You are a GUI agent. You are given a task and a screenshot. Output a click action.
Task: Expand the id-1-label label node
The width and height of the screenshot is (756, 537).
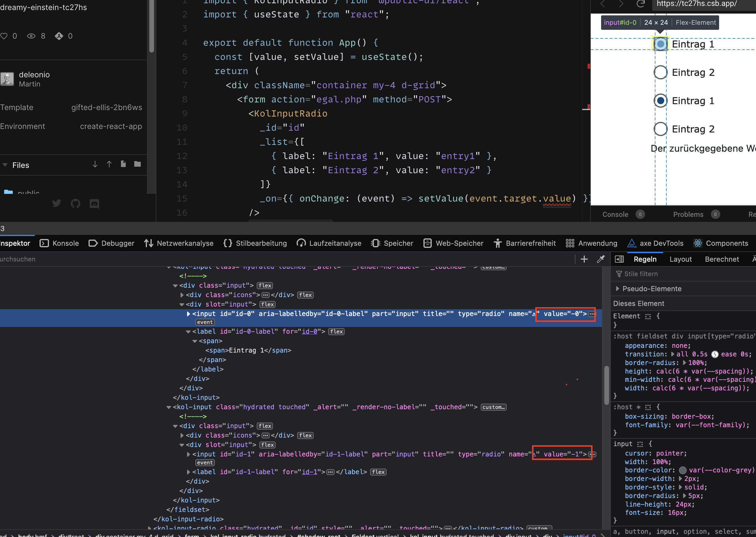[x=189, y=472]
